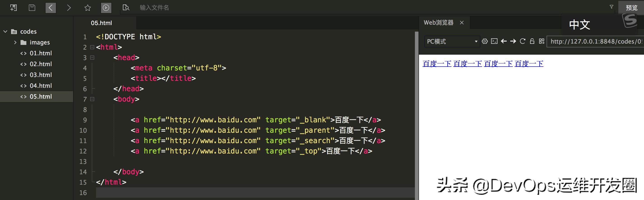Click the first 百度一下 link in the preview
The height and width of the screenshot is (200, 644).
[x=437, y=64]
